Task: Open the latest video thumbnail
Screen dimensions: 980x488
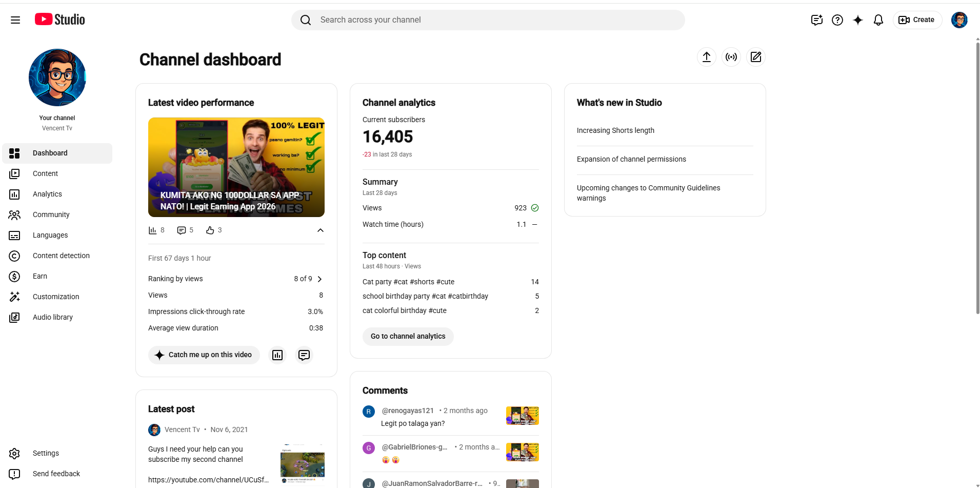Action: (x=236, y=167)
